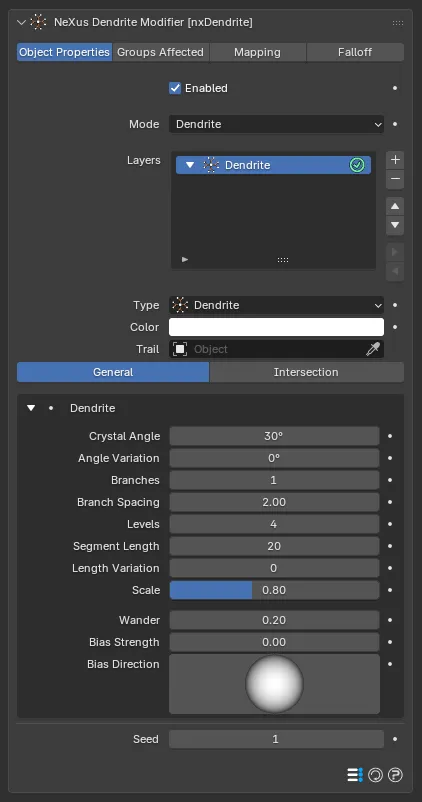The height and width of the screenshot is (802, 422).
Task: Click the Dendrite layer icon in Layers list
Action: [211, 165]
